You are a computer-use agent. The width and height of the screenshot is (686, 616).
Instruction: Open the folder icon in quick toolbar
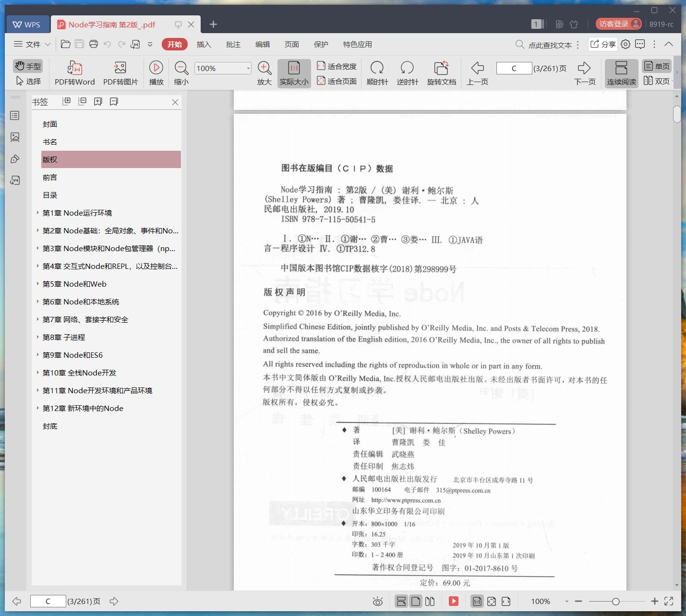66,44
